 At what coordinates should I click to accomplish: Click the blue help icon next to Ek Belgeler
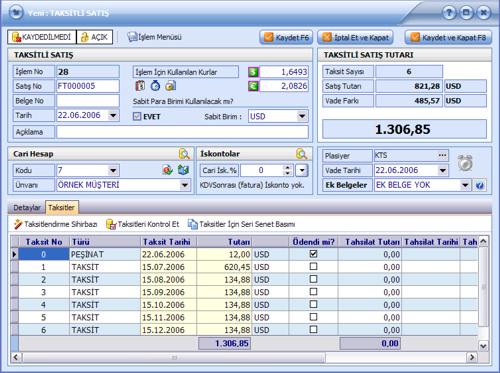pos(480,185)
